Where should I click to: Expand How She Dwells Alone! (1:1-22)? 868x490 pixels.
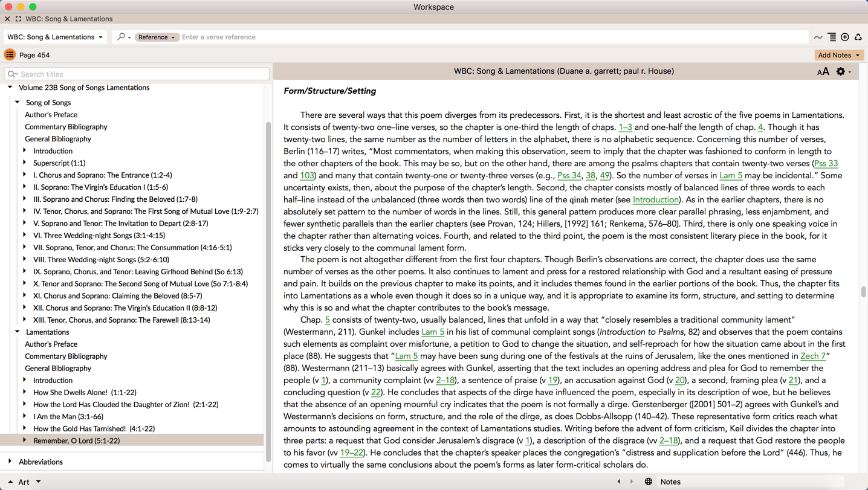(25, 392)
